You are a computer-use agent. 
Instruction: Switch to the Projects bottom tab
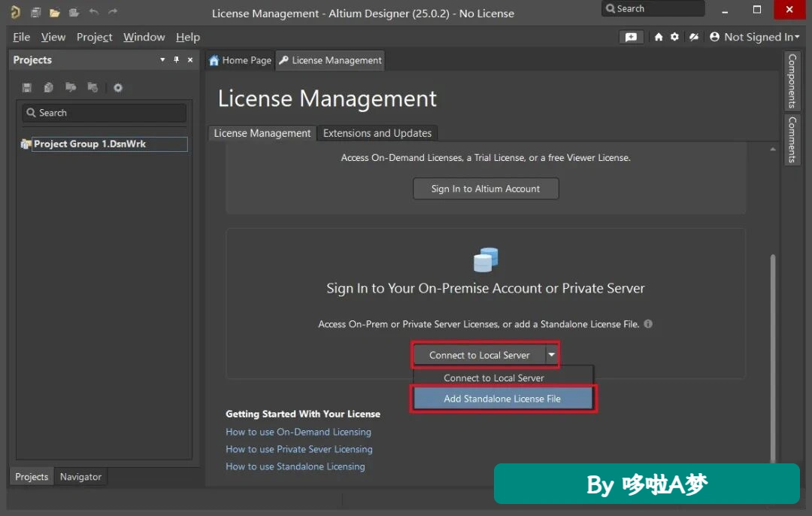tap(32, 477)
